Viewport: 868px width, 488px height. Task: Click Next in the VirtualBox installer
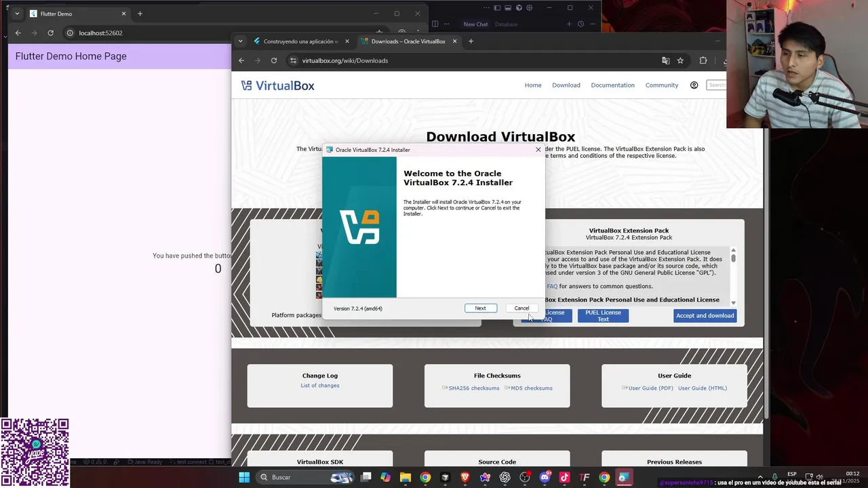pyautogui.click(x=480, y=308)
